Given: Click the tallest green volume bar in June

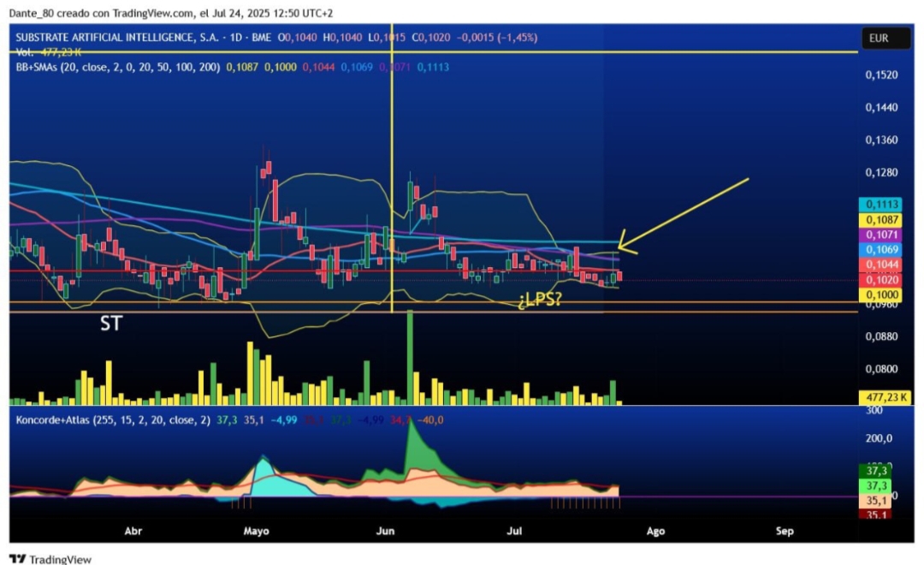Looking at the screenshot, I should pos(410,357).
